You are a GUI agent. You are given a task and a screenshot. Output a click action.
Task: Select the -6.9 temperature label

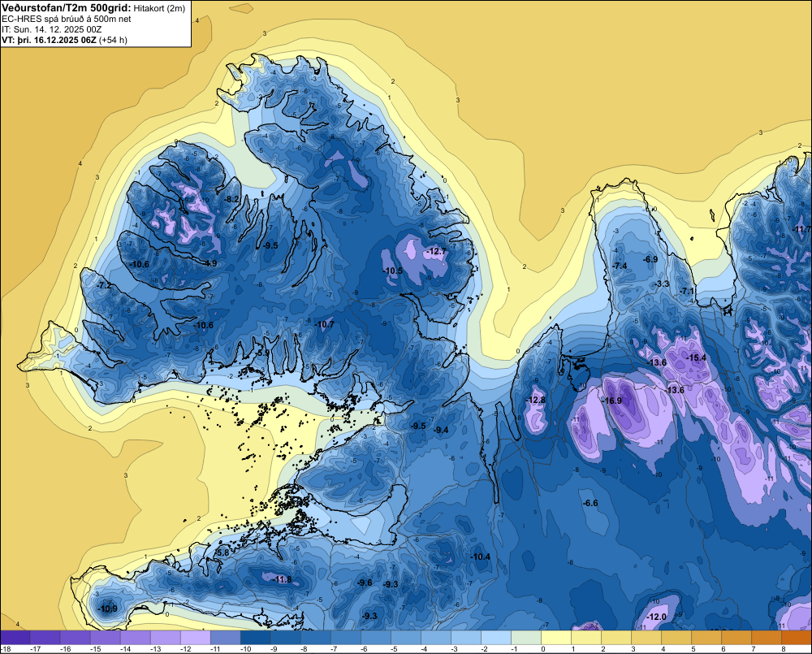(650, 259)
